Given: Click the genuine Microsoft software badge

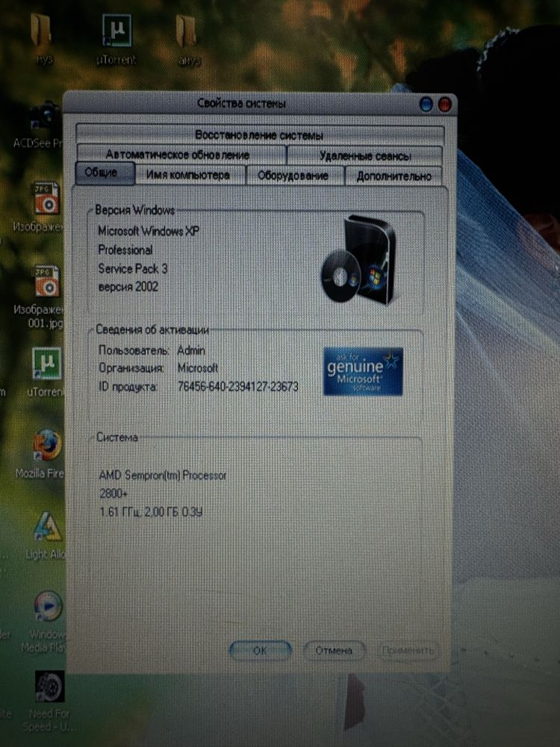Looking at the screenshot, I should (x=363, y=371).
